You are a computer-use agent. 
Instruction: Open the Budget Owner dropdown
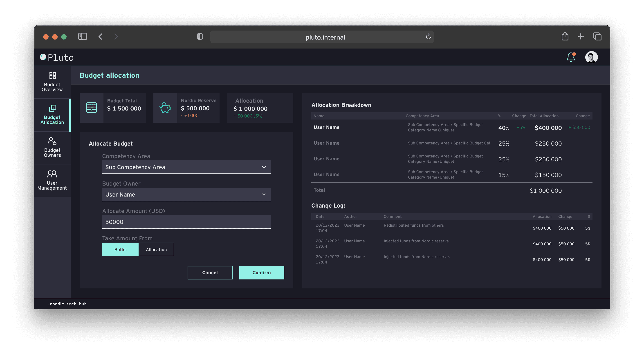tap(186, 195)
